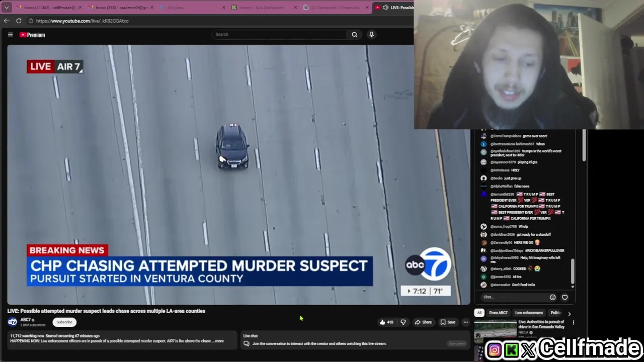Go to YouTube Premium home logo
Image resolution: width=644 pixels, height=362 pixels.
[32, 35]
